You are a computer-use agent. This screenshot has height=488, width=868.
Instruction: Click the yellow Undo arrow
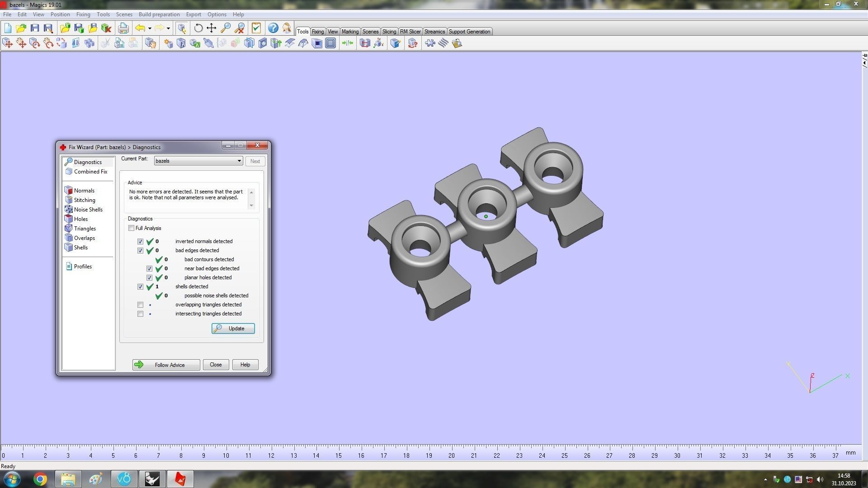pyautogui.click(x=140, y=28)
